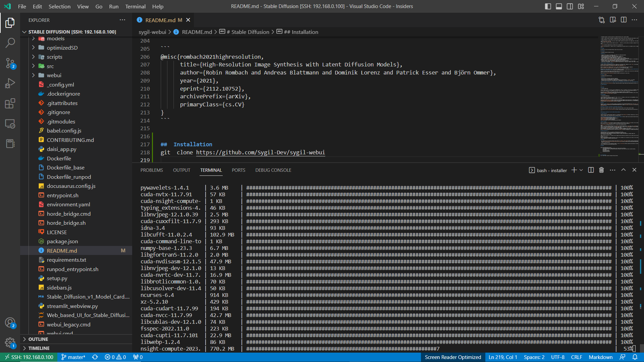The height and width of the screenshot is (362, 644).
Task: Follow the github.com/Sygil-Dev/sygil-webui link
Action: [x=260, y=153]
